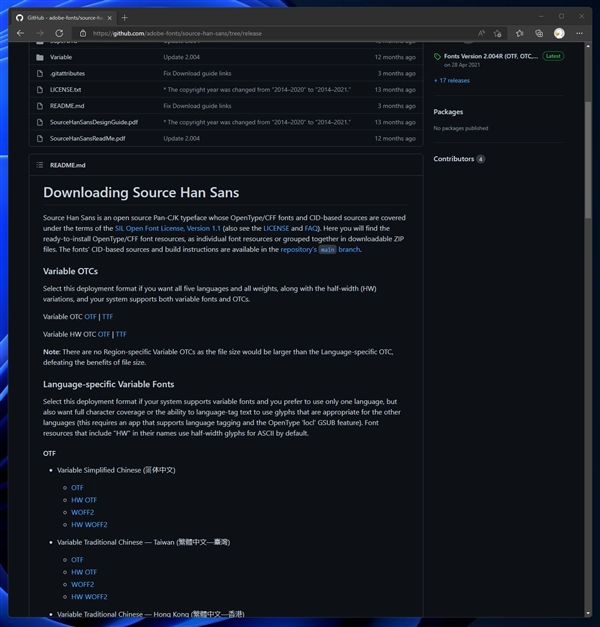The image size is (600, 627).
Task: Open SIL Open Font License, Version 1.1 link
Action: point(168,228)
